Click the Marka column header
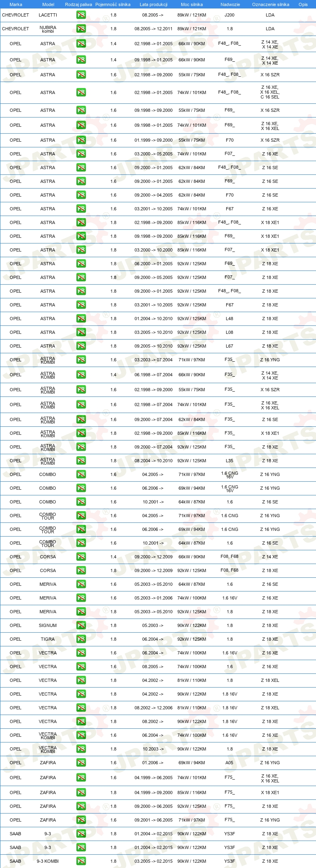The width and height of the screenshot is (316, 868). (x=16, y=4)
